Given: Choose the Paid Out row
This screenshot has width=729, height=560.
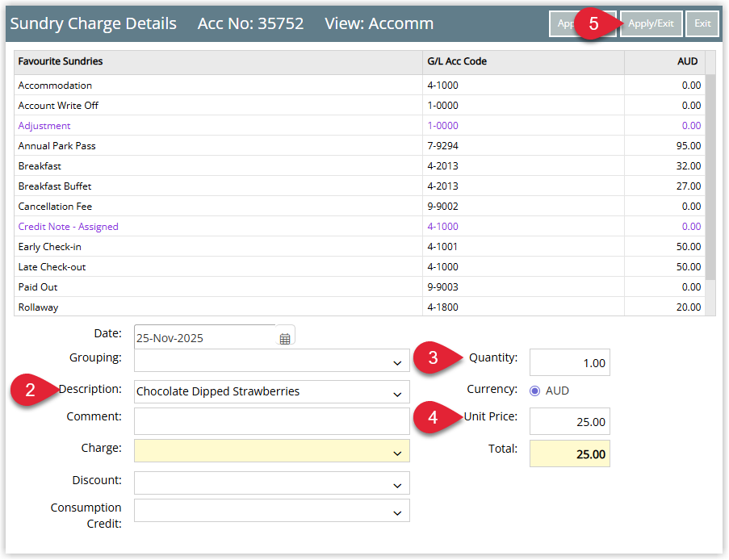Looking at the screenshot, I should (x=359, y=286).
